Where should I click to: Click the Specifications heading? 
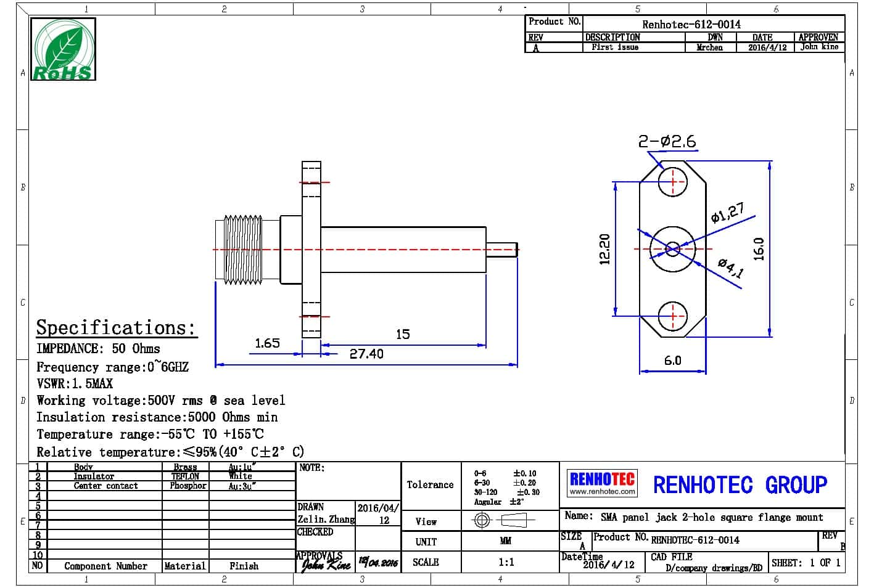tap(116, 327)
